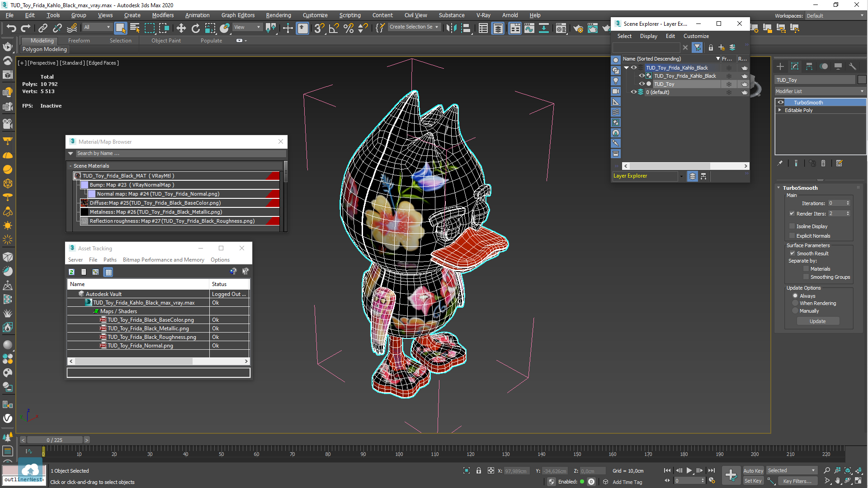Click the Undo arrow in main toolbar
This screenshot has height=488, width=868.
tap(11, 28)
